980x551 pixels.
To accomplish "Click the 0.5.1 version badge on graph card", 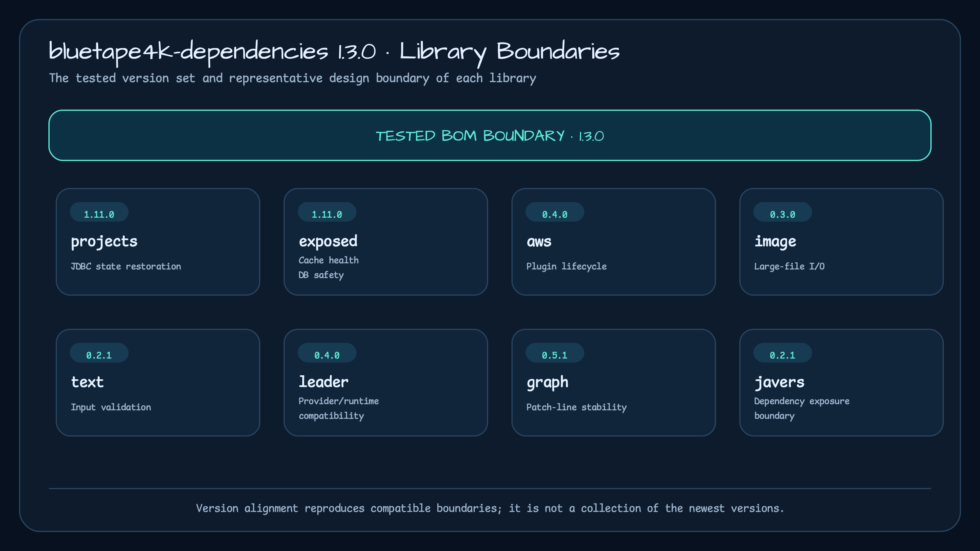I will point(555,353).
